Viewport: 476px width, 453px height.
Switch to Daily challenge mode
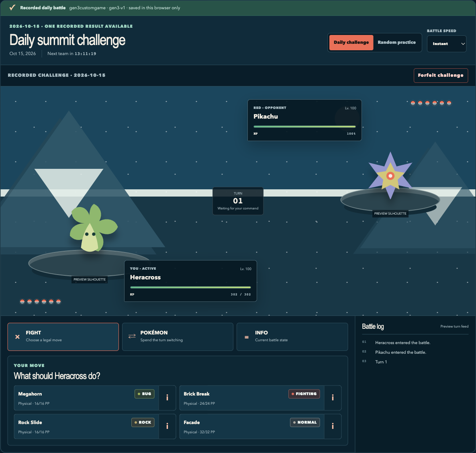pos(351,42)
